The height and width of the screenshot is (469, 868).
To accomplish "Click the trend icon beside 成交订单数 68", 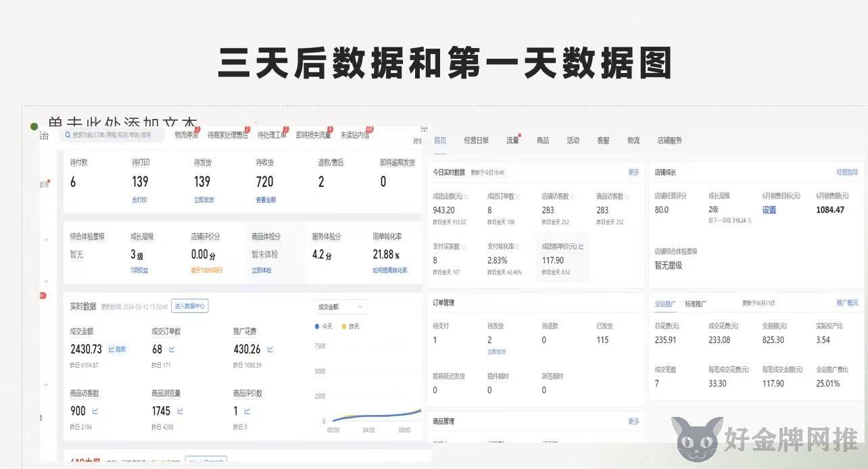I will (x=172, y=349).
